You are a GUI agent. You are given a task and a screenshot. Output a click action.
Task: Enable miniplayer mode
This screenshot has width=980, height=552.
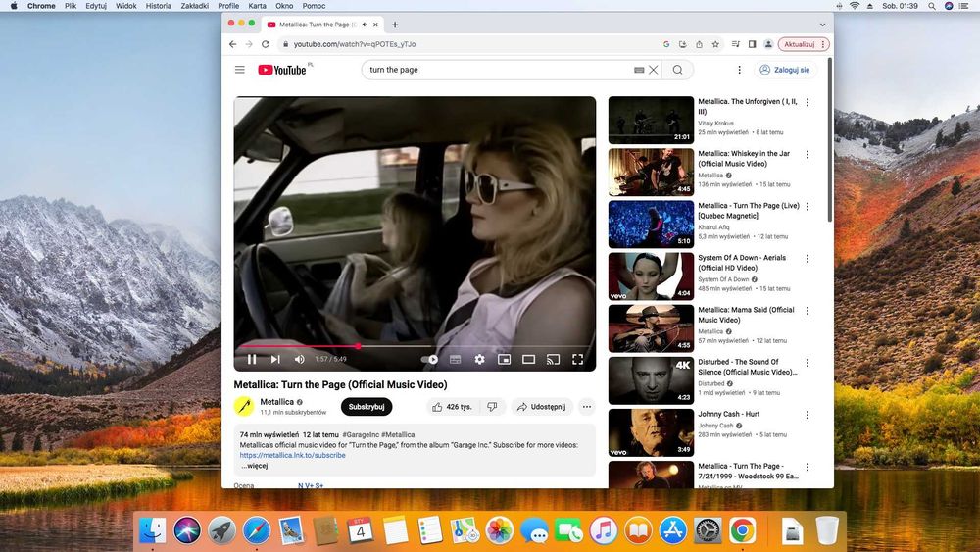tap(504, 360)
